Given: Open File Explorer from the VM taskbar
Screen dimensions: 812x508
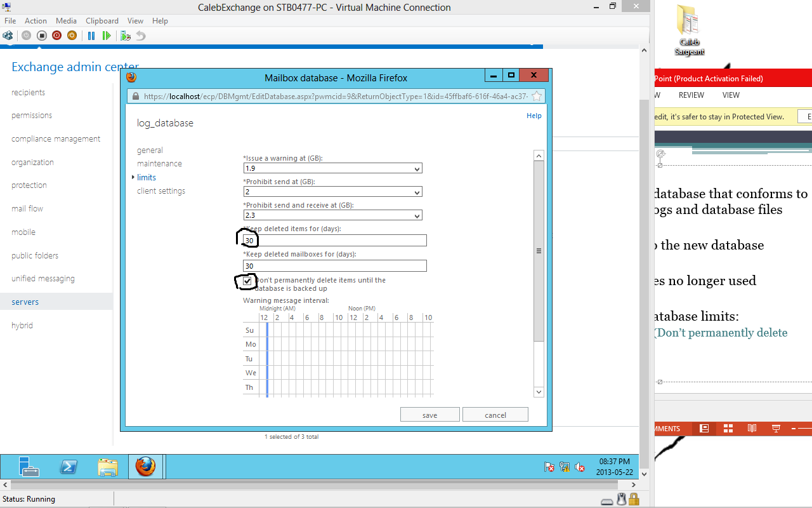Looking at the screenshot, I should pos(108,467).
